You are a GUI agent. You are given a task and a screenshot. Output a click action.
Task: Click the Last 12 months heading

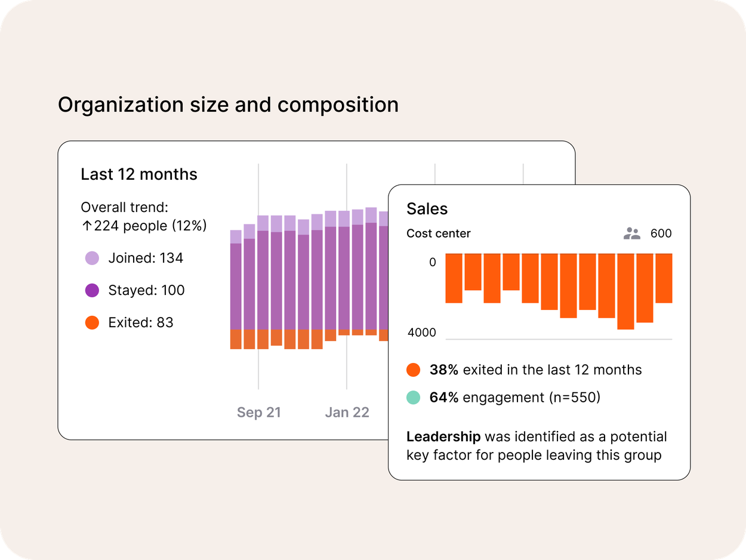(138, 174)
